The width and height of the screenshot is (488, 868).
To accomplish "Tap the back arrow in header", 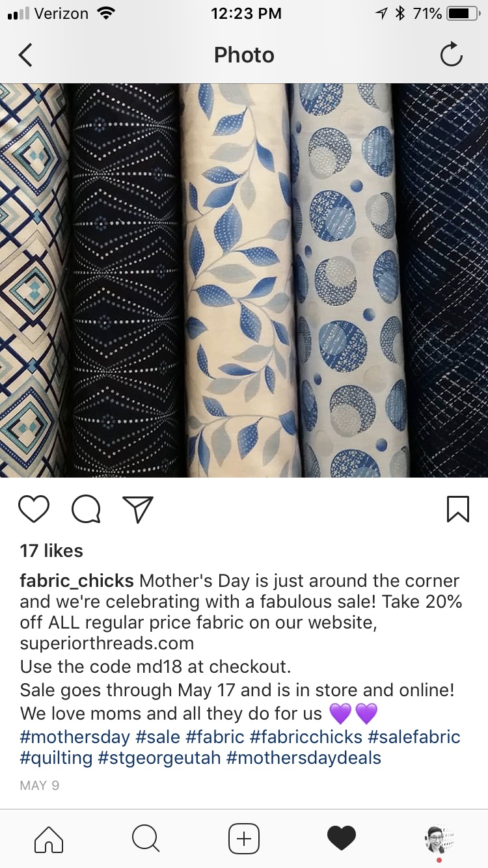I will 25,55.
